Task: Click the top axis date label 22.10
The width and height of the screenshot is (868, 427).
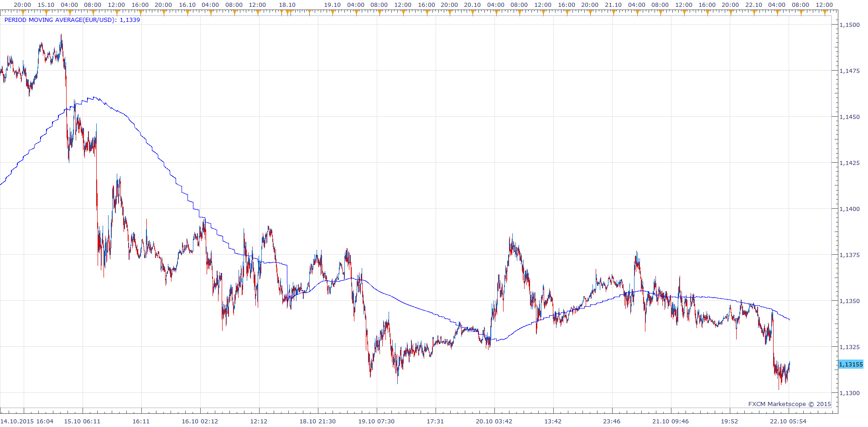Action: tap(754, 5)
